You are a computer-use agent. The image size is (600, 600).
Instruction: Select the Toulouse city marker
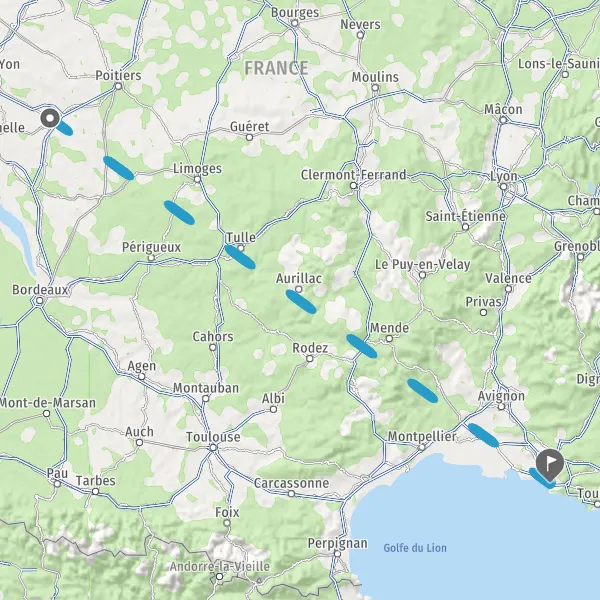pyautogui.click(x=214, y=448)
